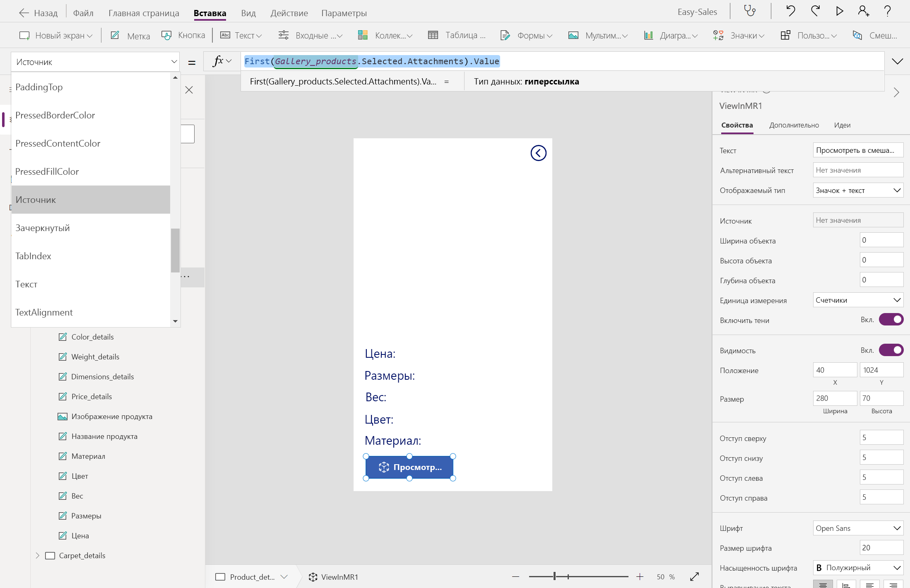The image size is (910, 588).
Task: Expand the formula bar chevron
Action: (x=897, y=62)
